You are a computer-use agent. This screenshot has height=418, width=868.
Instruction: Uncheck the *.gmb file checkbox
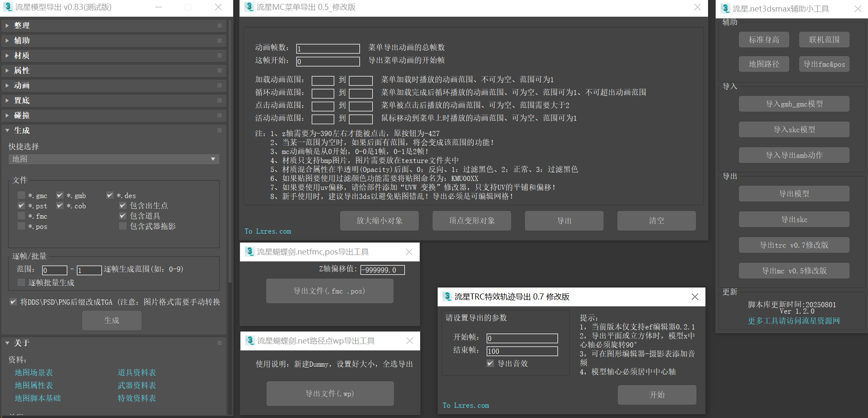(x=60, y=196)
